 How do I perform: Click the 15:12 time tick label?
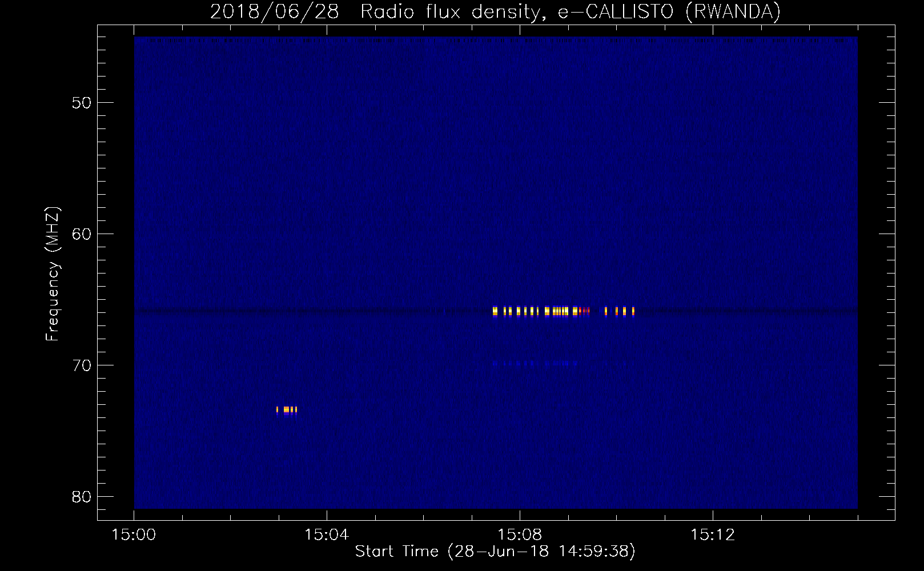[x=713, y=535]
